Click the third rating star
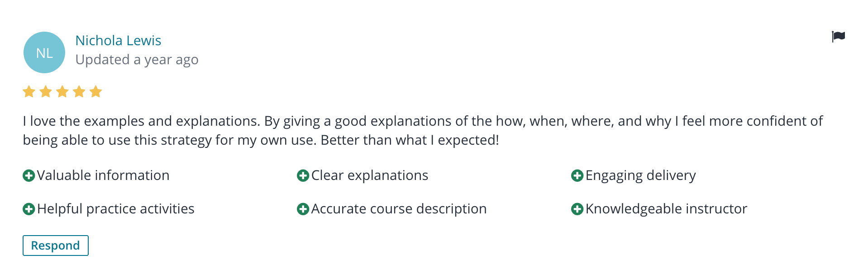The width and height of the screenshot is (868, 274). point(62,92)
